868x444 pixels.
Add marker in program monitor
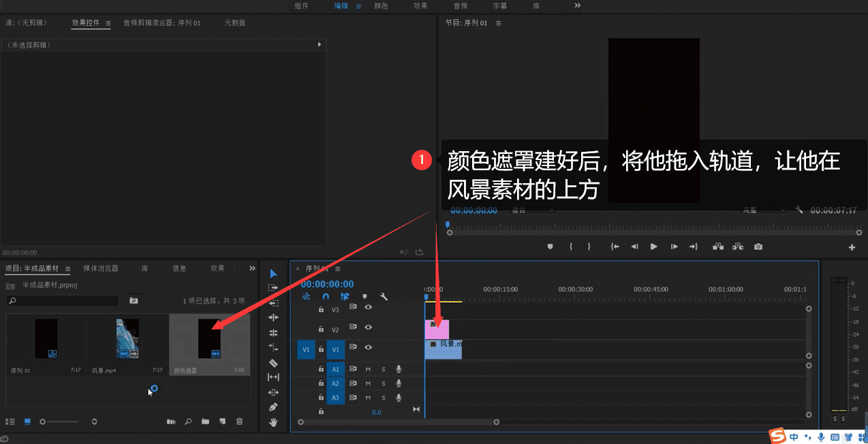pyautogui.click(x=551, y=247)
